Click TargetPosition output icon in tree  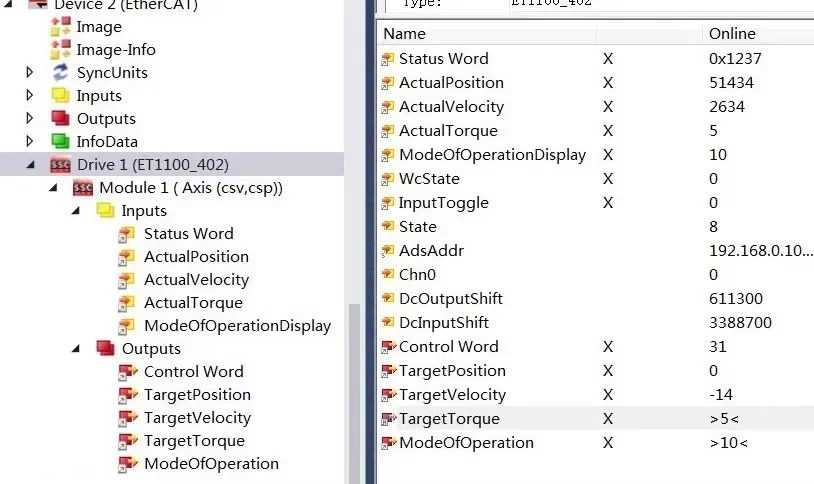pyautogui.click(x=128, y=395)
